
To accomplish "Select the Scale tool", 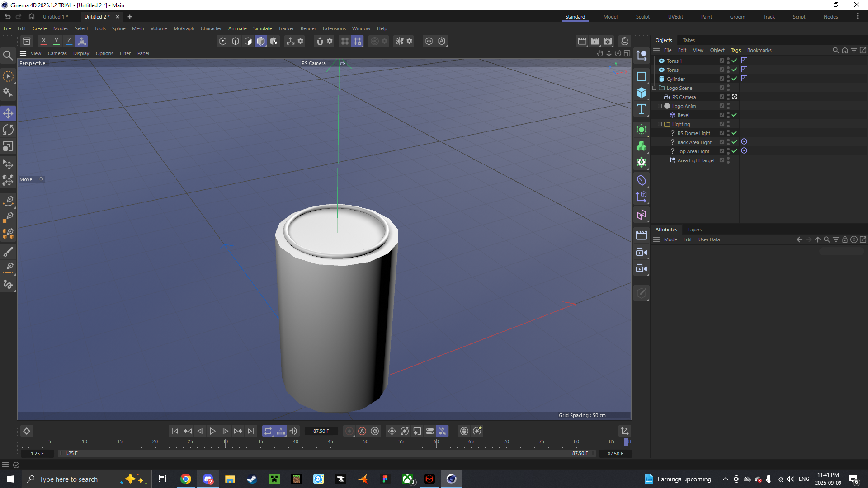I will 8,146.
